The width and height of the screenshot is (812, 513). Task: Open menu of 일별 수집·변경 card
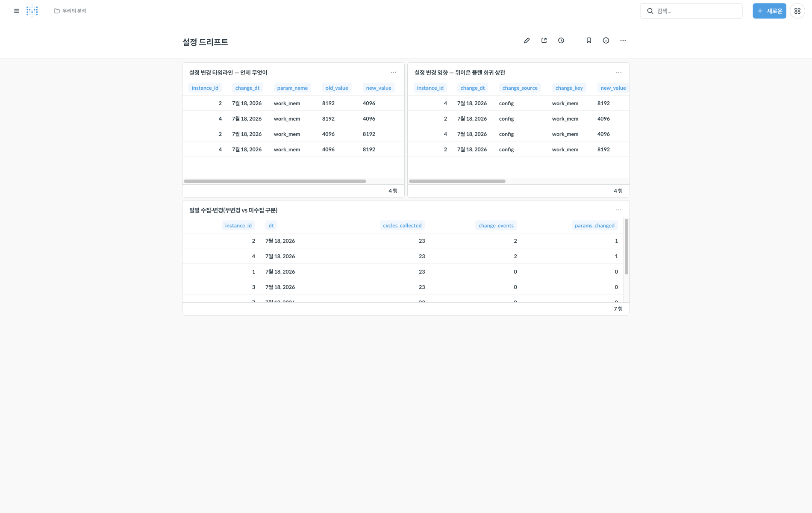click(x=619, y=210)
